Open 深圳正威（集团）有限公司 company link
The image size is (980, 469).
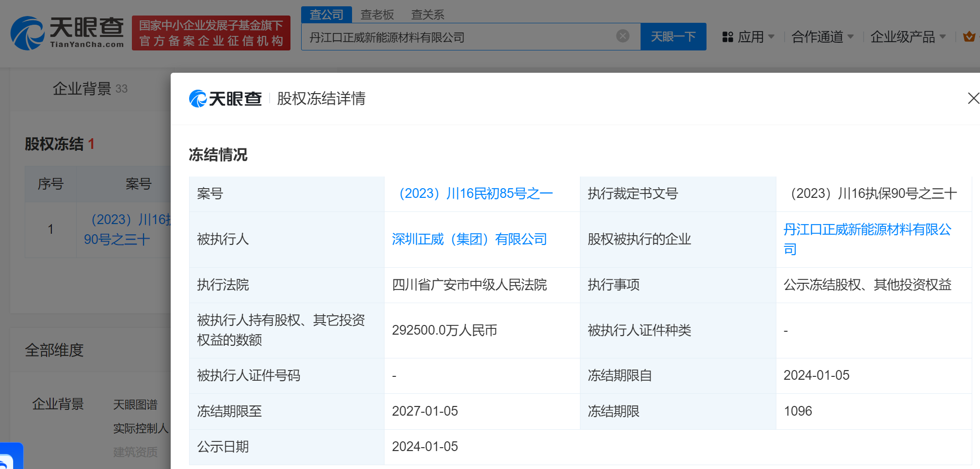click(469, 239)
